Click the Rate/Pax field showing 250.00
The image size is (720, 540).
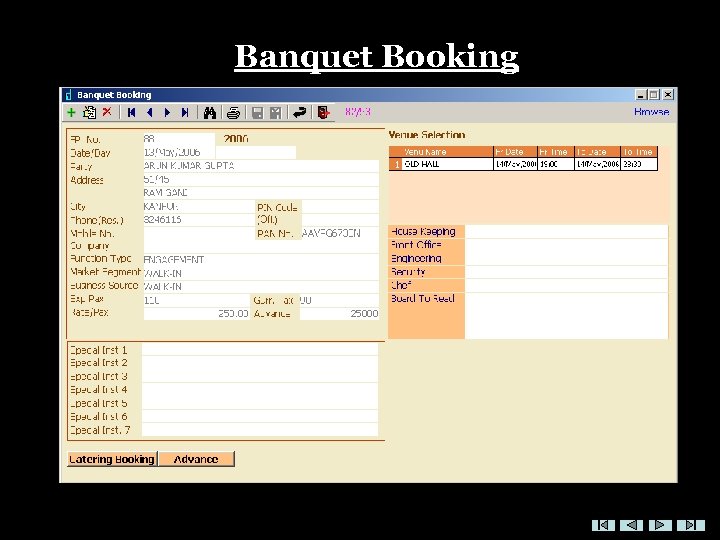[x=197, y=314]
